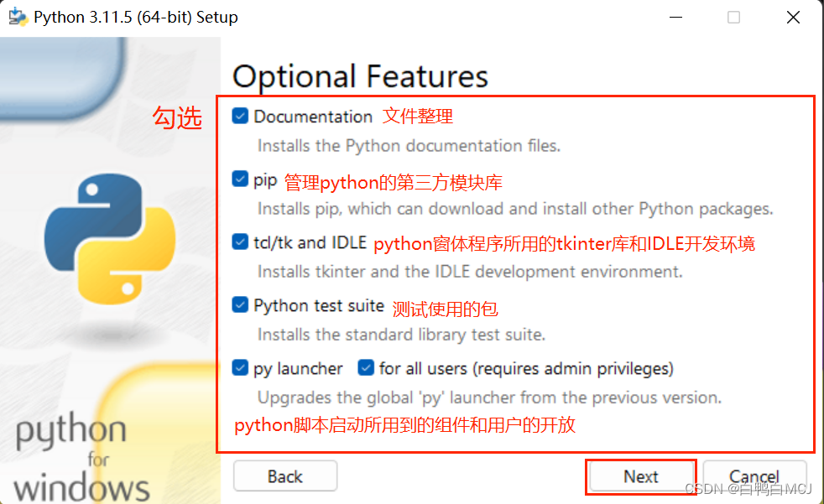Cancel the Python setup
Image resolution: width=824 pixels, height=504 pixels.
click(754, 476)
